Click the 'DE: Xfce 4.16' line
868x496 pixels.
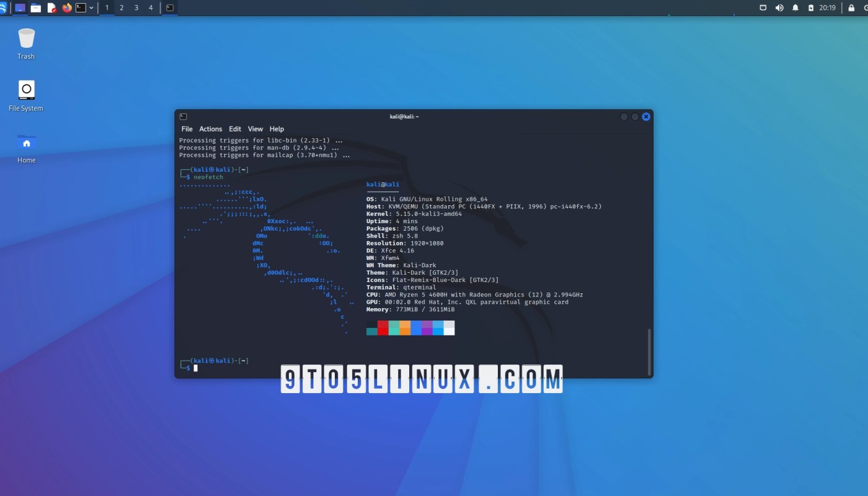click(x=390, y=250)
